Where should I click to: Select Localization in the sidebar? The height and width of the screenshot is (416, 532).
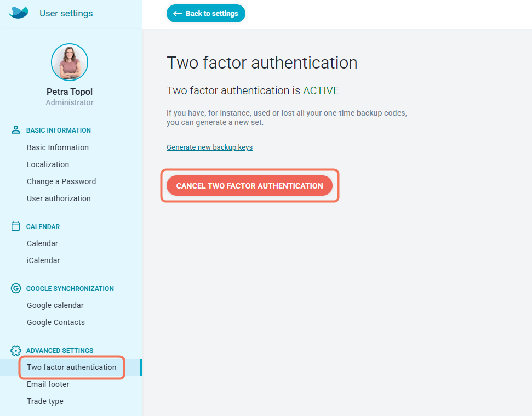48,164
